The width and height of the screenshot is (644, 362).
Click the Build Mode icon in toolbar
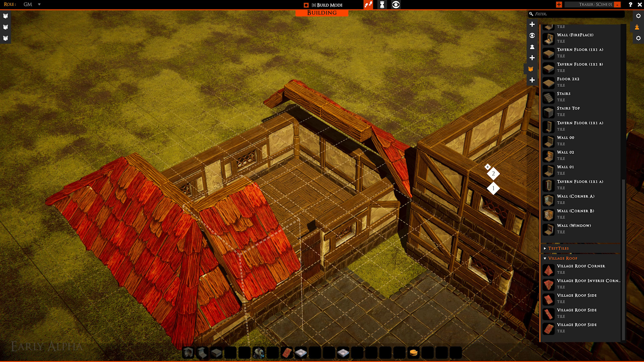(x=307, y=4)
